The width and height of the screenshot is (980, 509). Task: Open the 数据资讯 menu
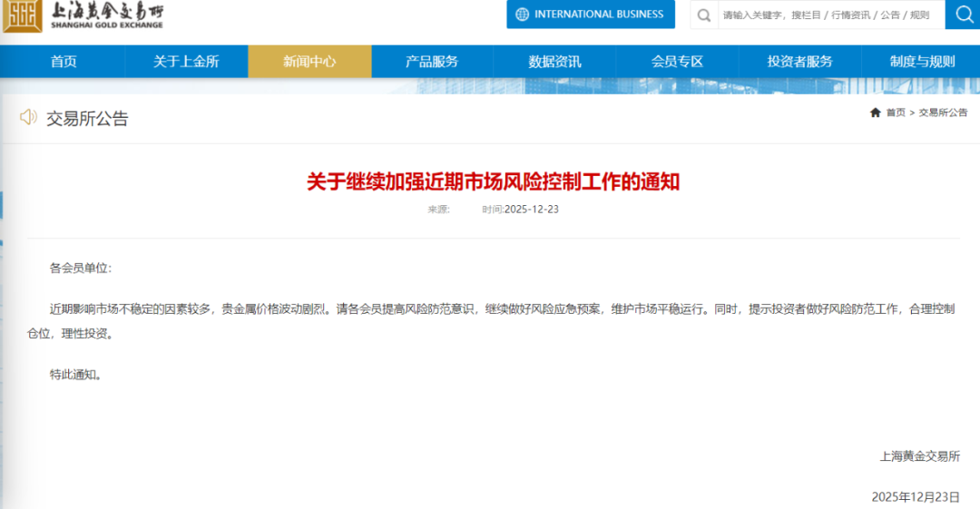pos(555,62)
